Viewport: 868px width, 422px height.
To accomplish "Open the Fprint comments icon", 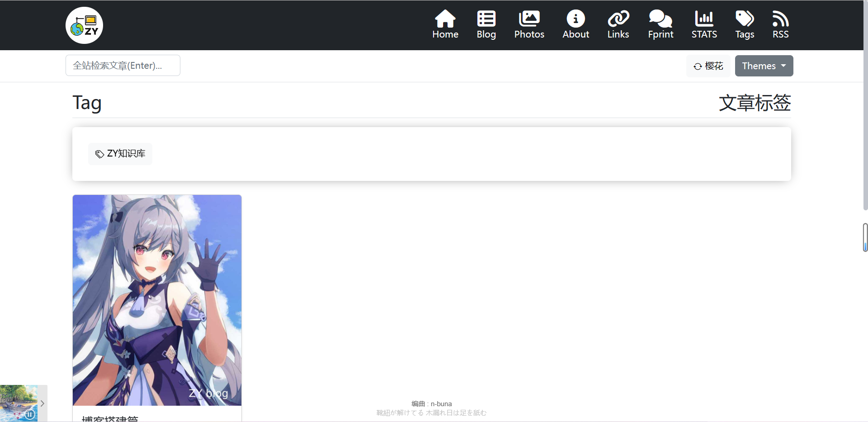I will pyautogui.click(x=660, y=19).
